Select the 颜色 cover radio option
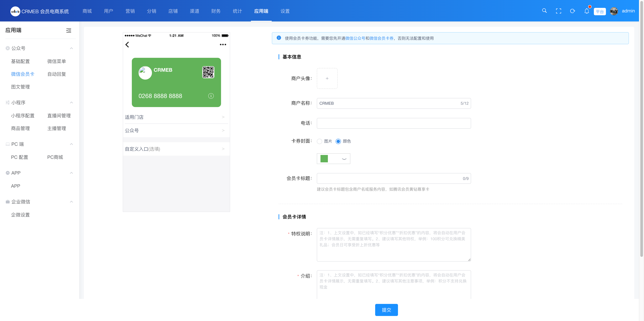This screenshot has width=644, height=321. (338, 141)
